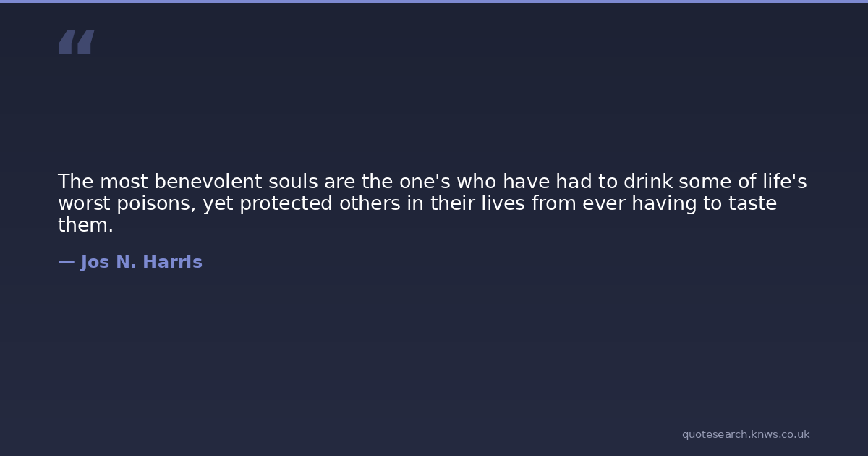Click the em dash before the author name
Viewport: 868px width, 456px height.
tap(66, 262)
